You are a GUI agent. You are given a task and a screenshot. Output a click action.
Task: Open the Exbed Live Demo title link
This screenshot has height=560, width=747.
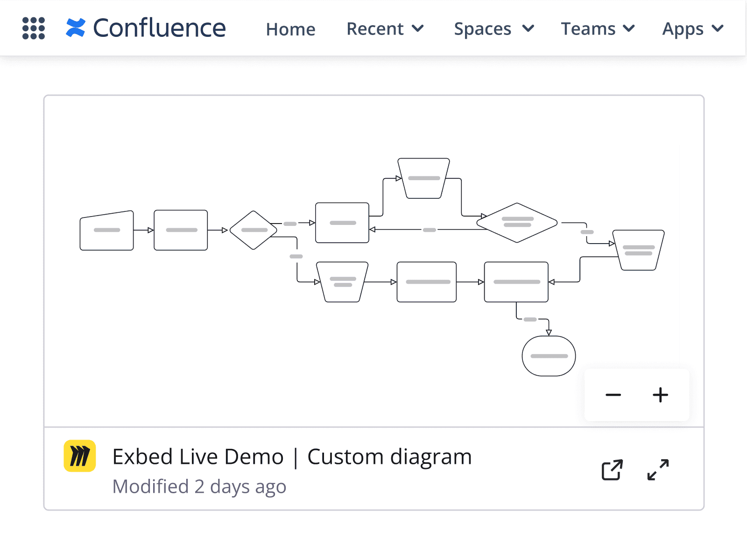[x=292, y=456]
